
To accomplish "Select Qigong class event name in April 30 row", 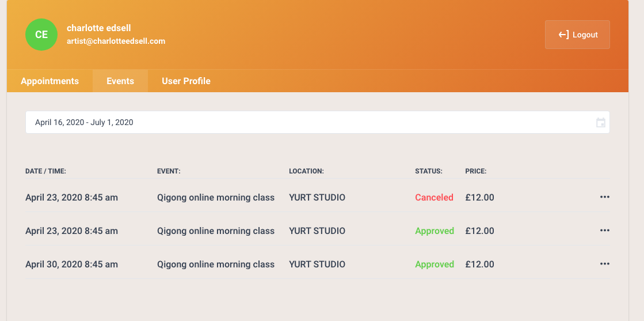I will click(216, 264).
